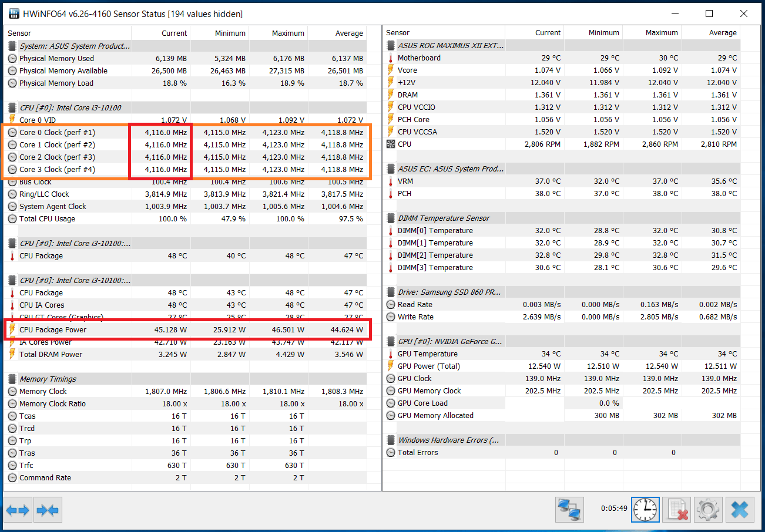Click thermometer icon beside Motherboard

(391, 58)
